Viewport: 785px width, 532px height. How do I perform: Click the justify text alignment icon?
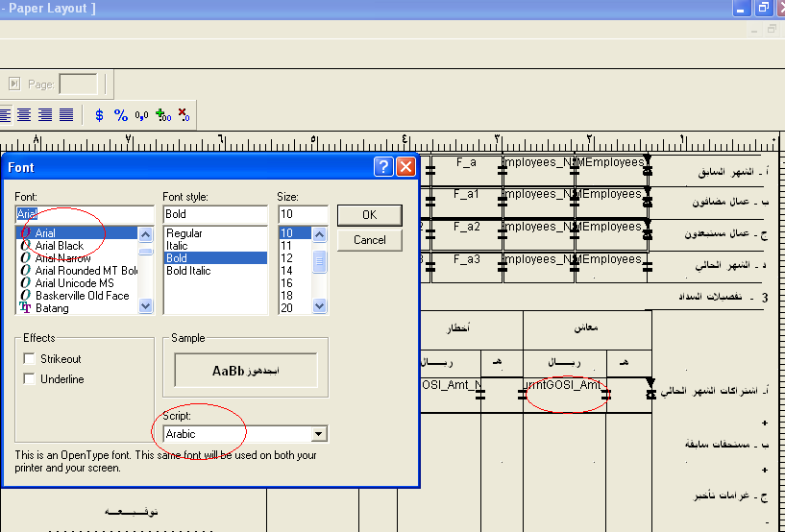66,114
